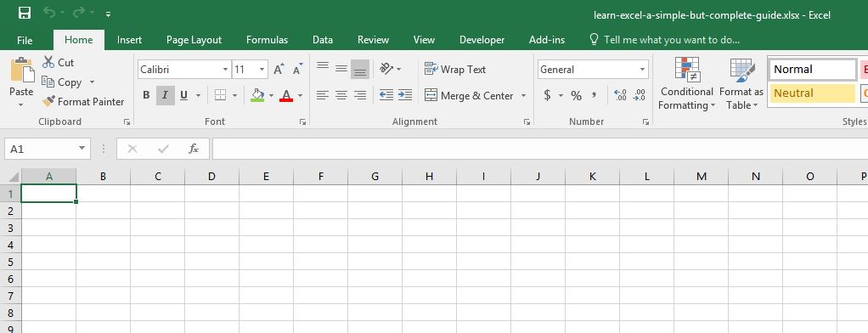Click Increase Font Size icon
The height and width of the screenshot is (333, 868).
(279, 70)
